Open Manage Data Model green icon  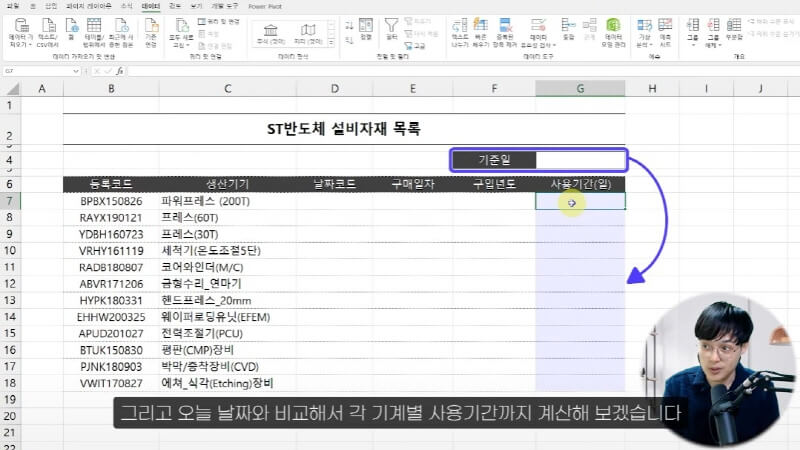coord(613,26)
